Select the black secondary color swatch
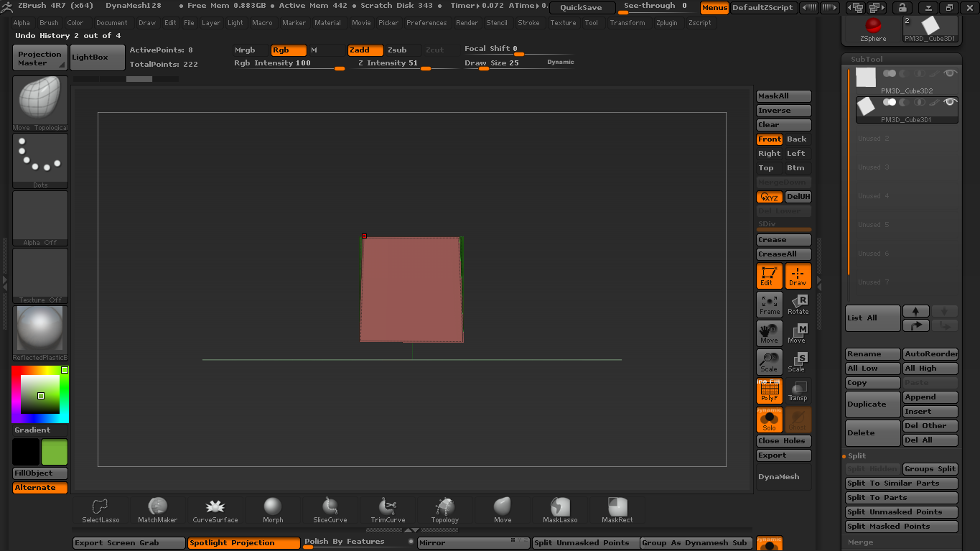The height and width of the screenshot is (551, 980). coord(26,453)
